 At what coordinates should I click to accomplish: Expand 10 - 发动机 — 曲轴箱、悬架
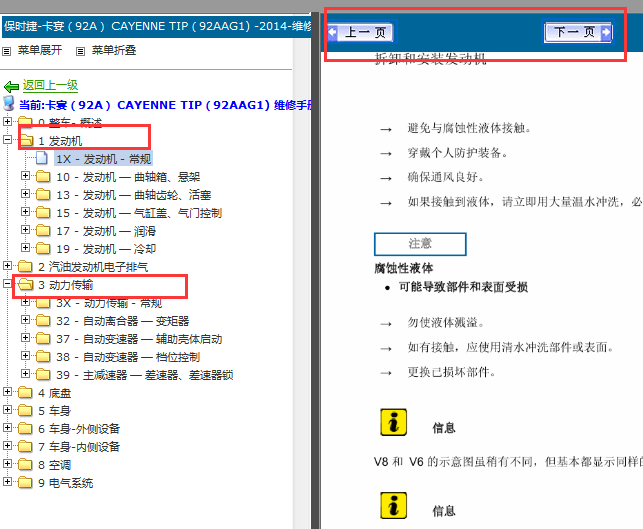[x=25, y=176]
